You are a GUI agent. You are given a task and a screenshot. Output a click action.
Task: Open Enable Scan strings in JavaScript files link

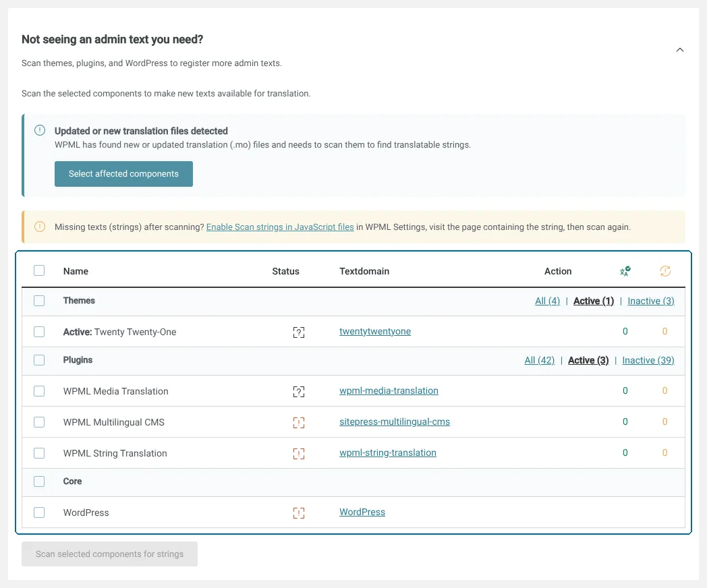tap(280, 227)
